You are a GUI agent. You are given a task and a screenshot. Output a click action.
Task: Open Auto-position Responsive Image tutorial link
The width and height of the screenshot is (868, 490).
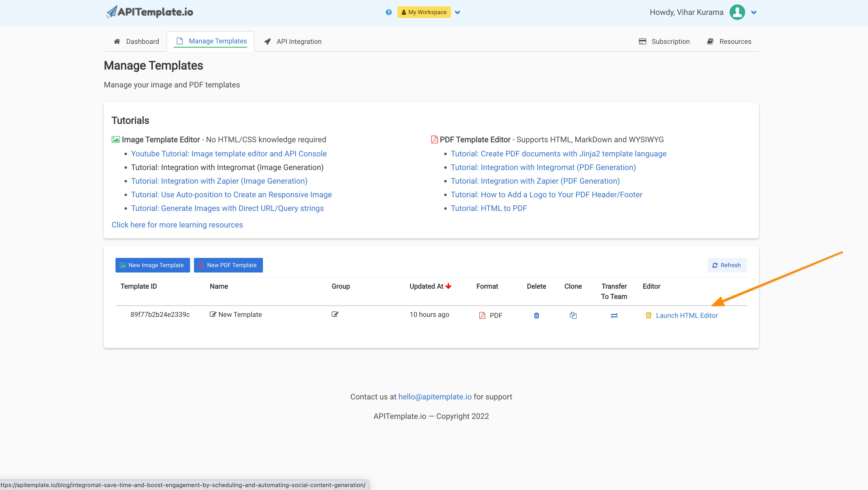pyautogui.click(x=231, y=195)
